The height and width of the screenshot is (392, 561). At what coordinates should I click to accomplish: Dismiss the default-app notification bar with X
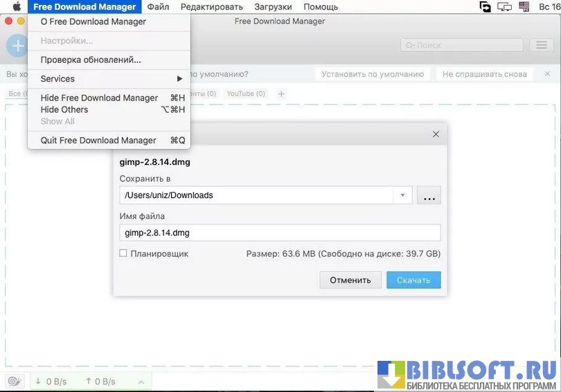(x=547, y=74)
